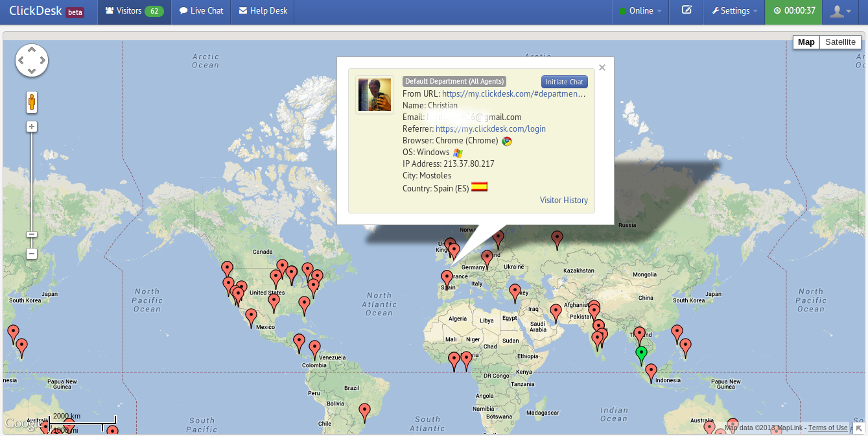The height and width of the screenshot is (436, 868).
Task: Open the Help Desk tab
Action: (263, 11)
